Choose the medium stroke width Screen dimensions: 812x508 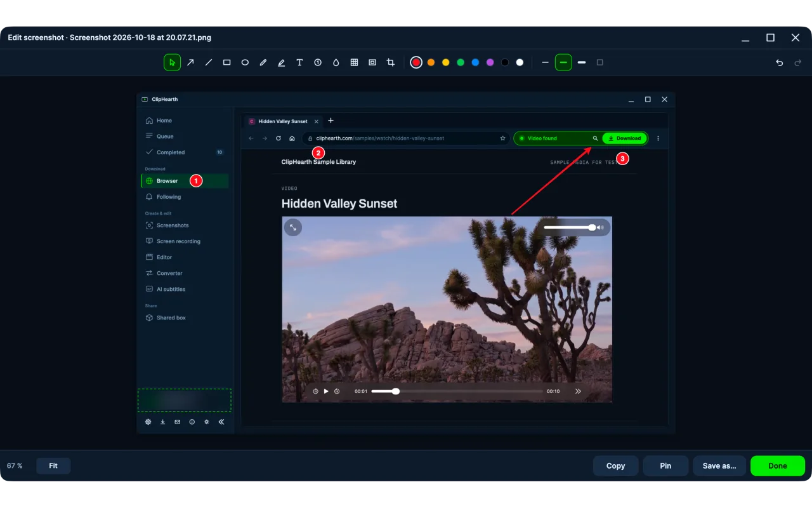[x=563, y=62]
